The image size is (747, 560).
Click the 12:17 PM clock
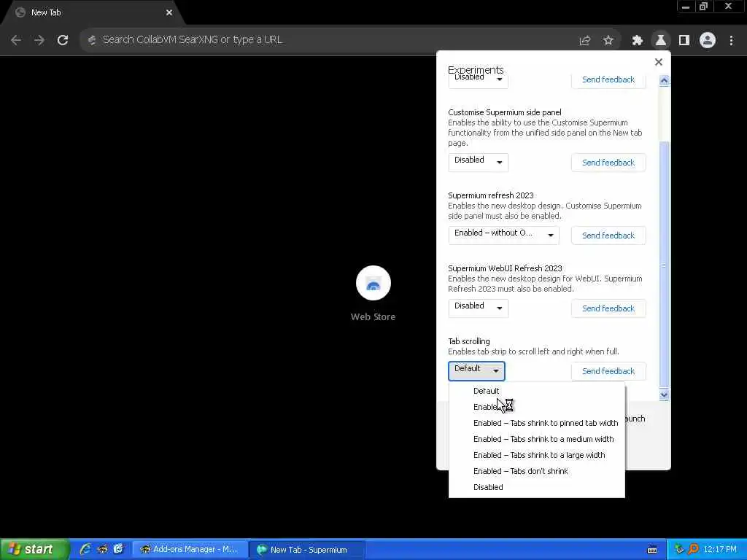click(x=720, y=550)
